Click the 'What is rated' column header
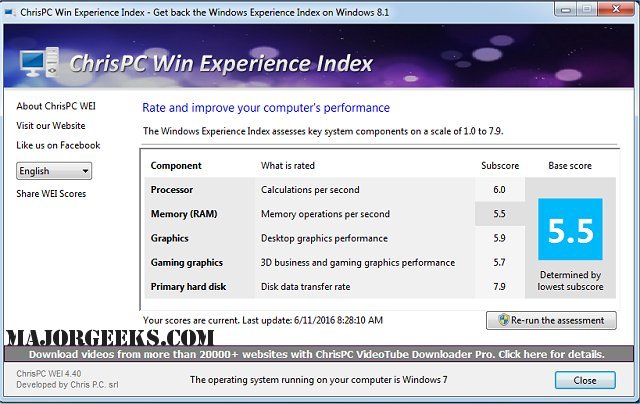The width and height of the screenshot is (640, 404). pyautogui.click(x=288, y=166)
